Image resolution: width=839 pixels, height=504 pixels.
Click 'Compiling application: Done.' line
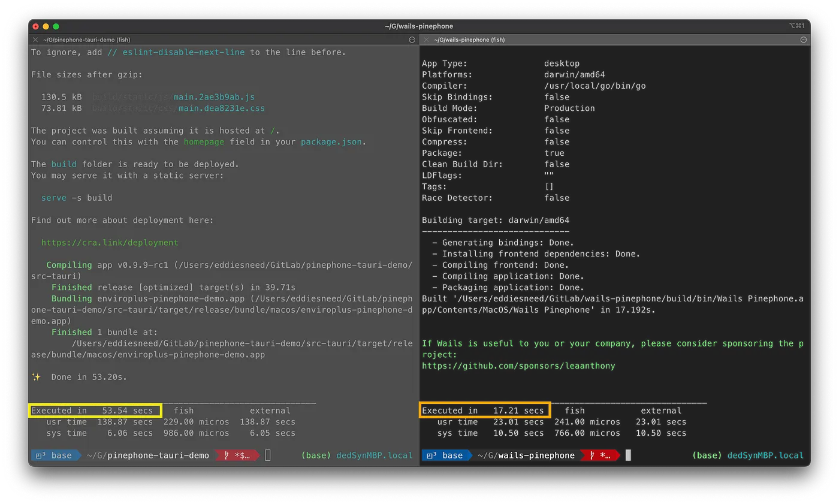508,276
